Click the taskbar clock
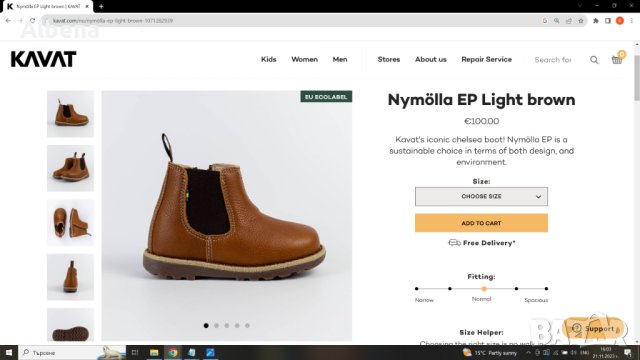 tap(605, 353)
